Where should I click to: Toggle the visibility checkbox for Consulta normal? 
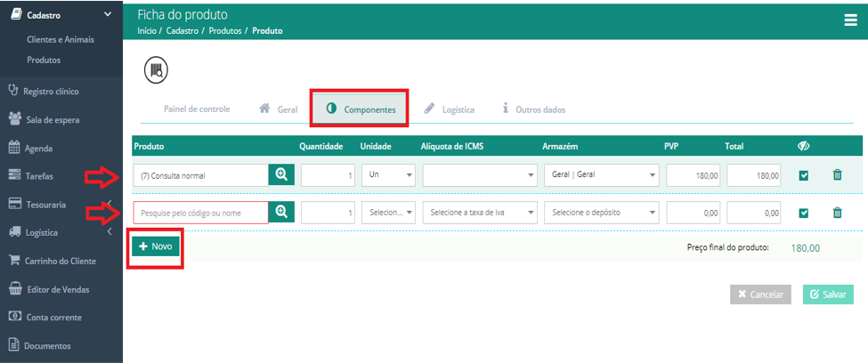tap(804, 175)
